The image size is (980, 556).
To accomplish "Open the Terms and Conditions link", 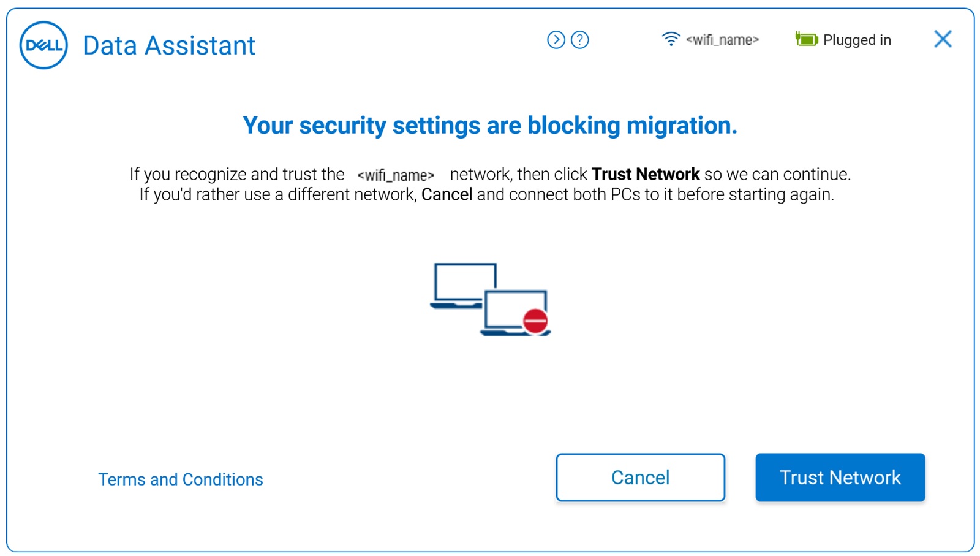I will pyautogui.click(x=181, y=479).
